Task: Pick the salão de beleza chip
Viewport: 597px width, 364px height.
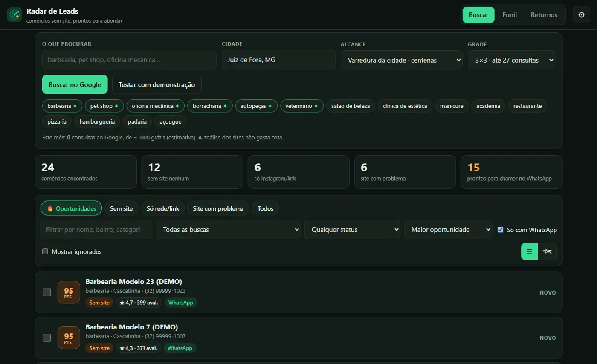Action: [x=351, y=106]
